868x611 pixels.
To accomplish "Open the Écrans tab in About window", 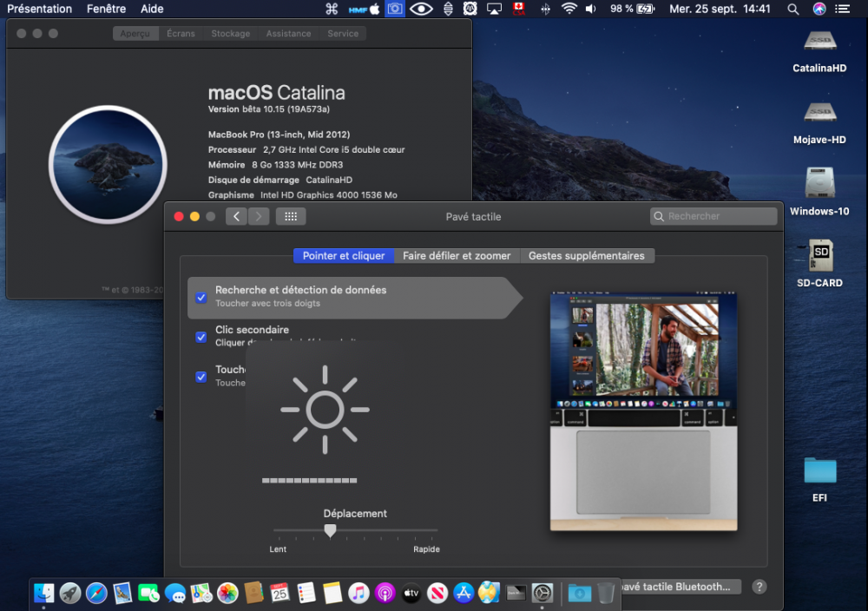I will click(x=181, y=33).
